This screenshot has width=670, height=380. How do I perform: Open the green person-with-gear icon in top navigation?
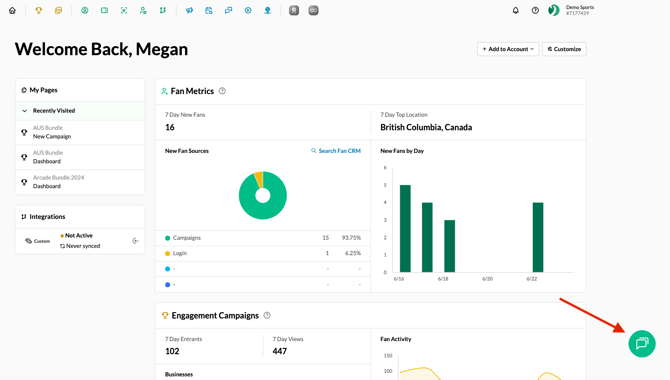coord(143,11)
